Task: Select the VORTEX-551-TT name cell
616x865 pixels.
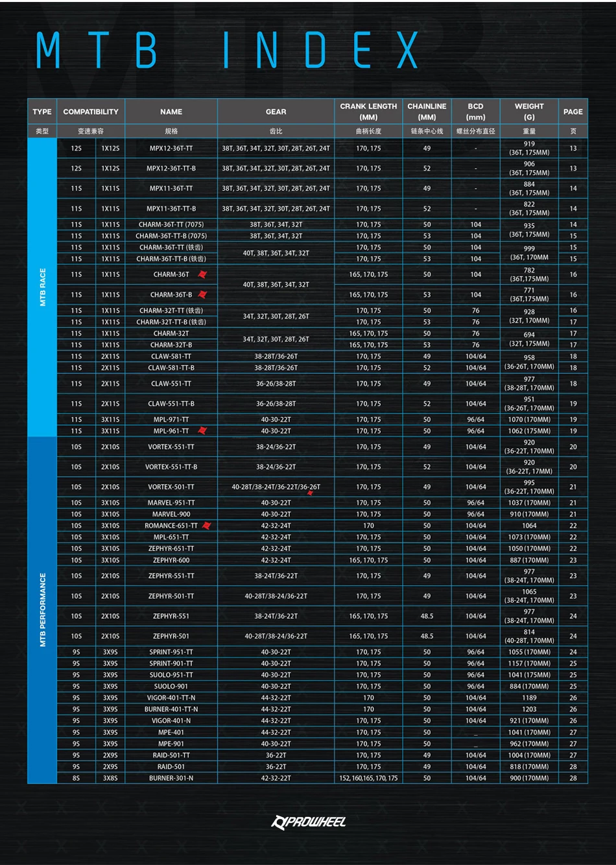Action: (x=171, y=446)
